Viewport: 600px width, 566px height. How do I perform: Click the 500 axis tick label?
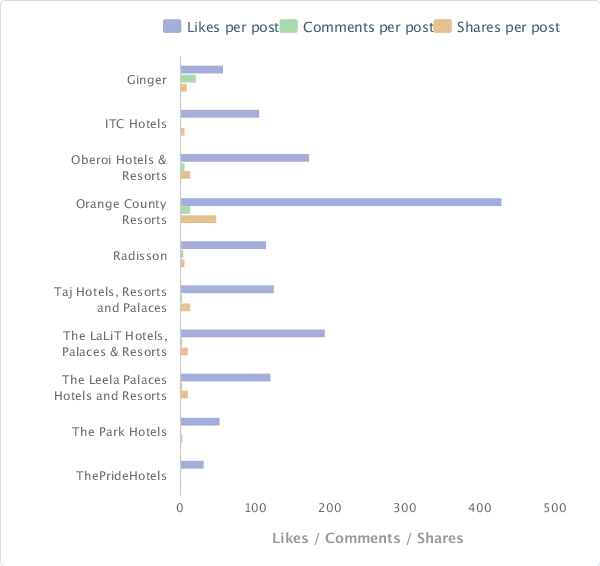[555, 508]
